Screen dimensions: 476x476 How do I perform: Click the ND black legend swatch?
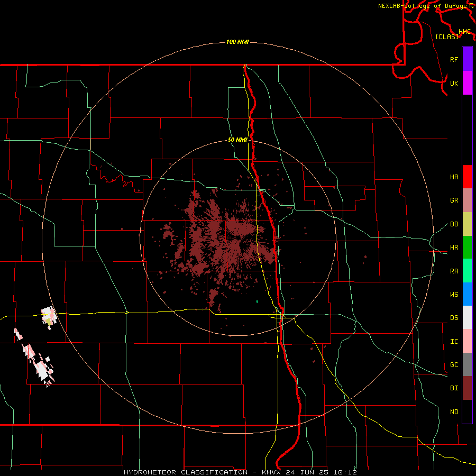click(467, 411)
